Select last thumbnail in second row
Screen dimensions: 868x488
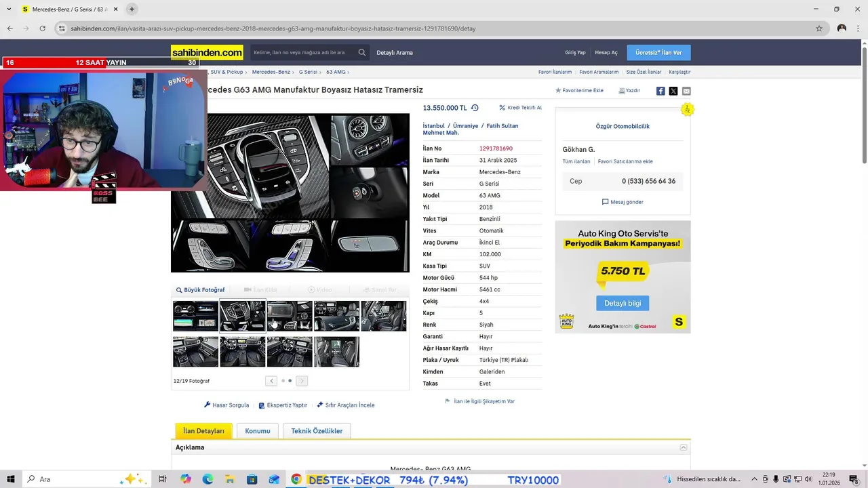point(336,352)
